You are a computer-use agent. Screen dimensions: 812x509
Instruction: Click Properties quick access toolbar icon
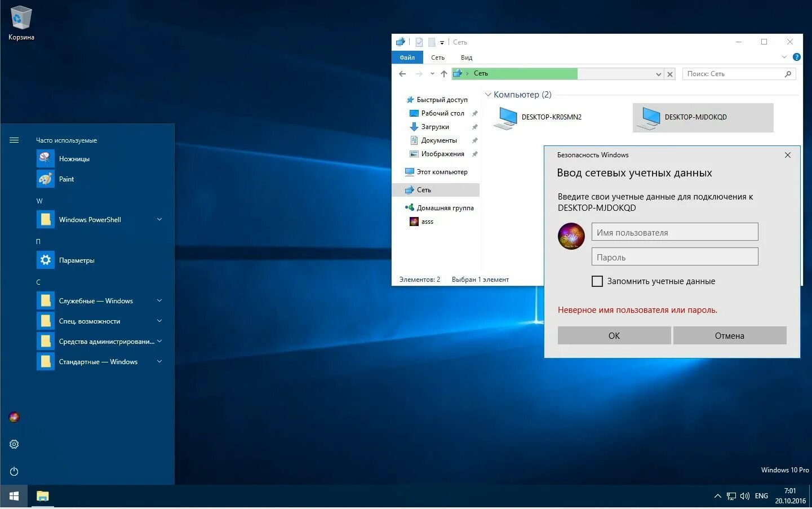coord(419,42)
